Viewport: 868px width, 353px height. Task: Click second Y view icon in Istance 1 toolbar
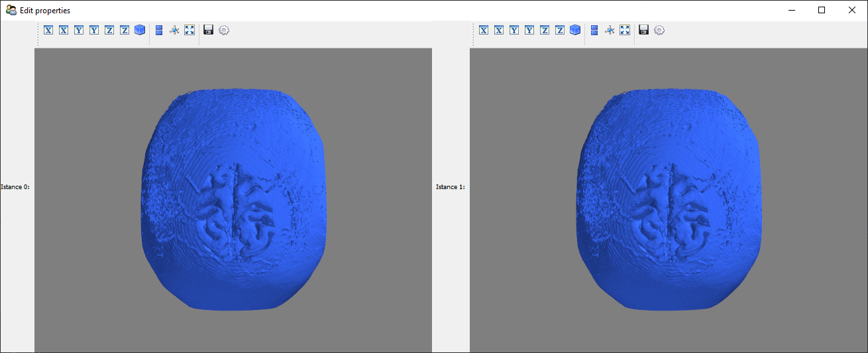point(529,30)
